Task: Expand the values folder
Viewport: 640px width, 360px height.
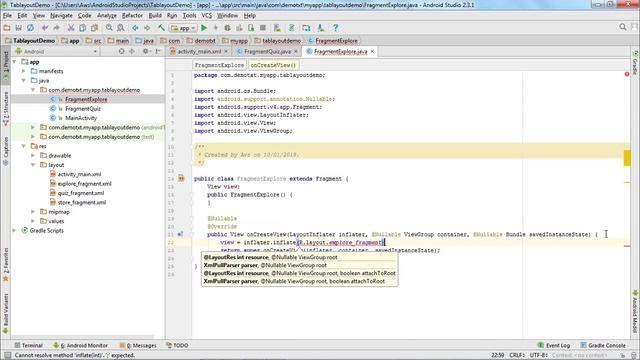Action: tap(33, 221)
